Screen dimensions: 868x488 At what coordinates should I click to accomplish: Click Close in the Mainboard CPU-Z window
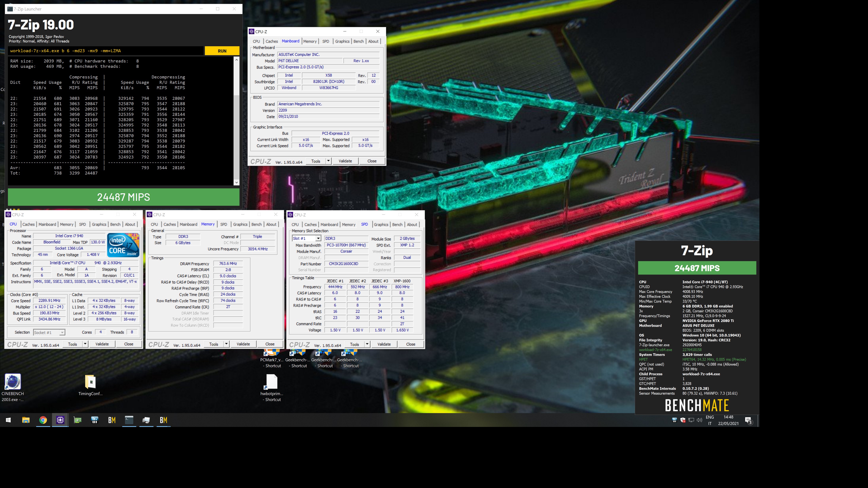[x=372, y=161]
